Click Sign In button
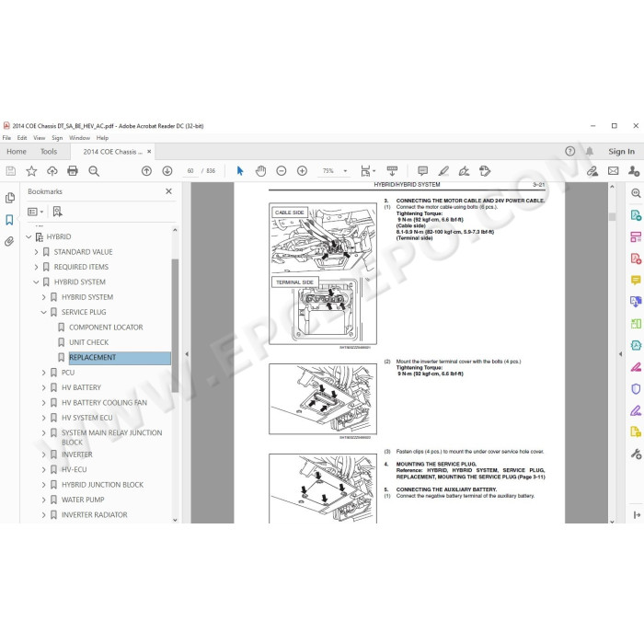This screenshot has height=644, width=644. point(621,151)
